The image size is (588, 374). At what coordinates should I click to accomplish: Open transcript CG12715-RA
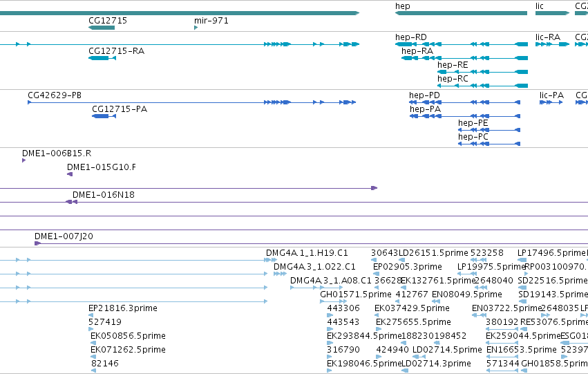pyautogui.click(x=116, y=51)
